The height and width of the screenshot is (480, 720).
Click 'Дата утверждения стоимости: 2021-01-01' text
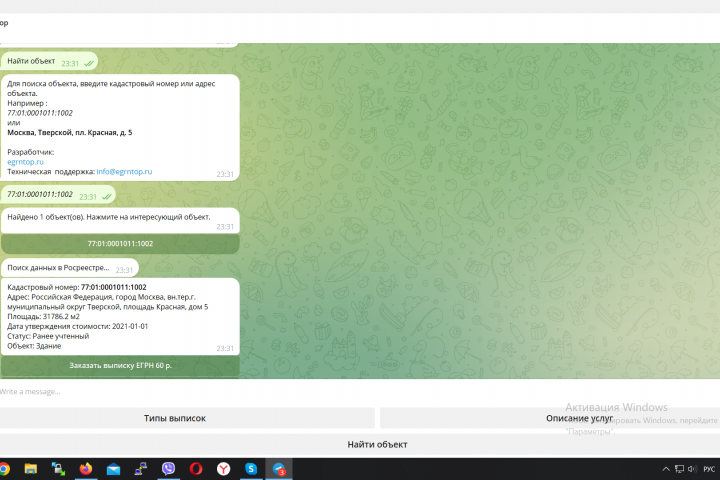[x=78, y=326]
